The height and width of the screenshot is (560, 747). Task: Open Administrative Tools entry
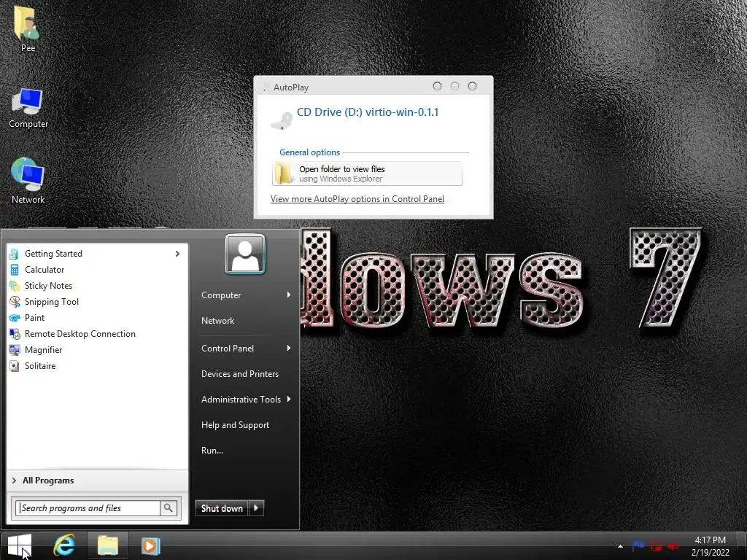click(x=241, y=400)
